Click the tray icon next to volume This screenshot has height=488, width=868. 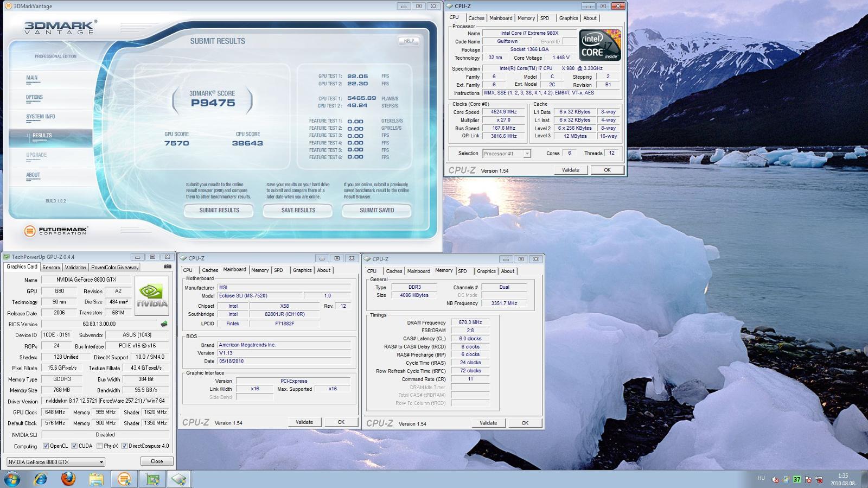[x=786, y=479]
